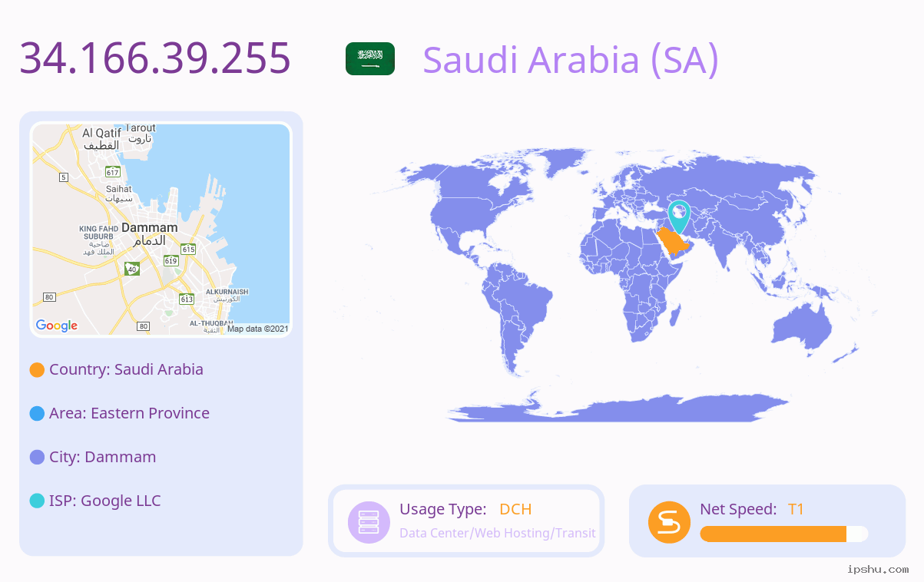Click the DCH usage type value

[515, 509]
